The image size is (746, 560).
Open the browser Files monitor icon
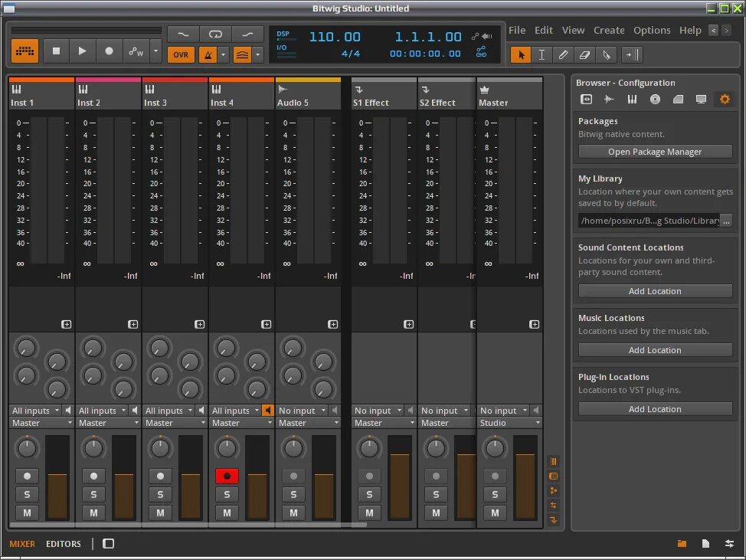point(701,99)
